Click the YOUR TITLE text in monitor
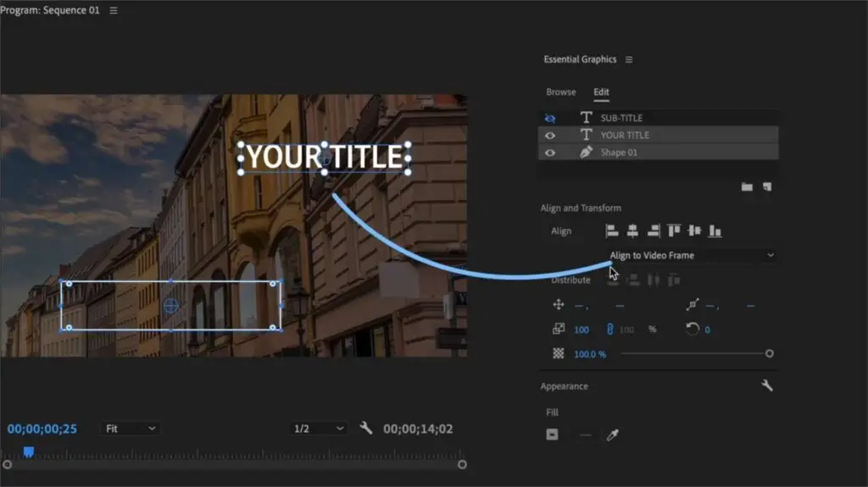Screen dimensions: 868x487 pos(325,158)
